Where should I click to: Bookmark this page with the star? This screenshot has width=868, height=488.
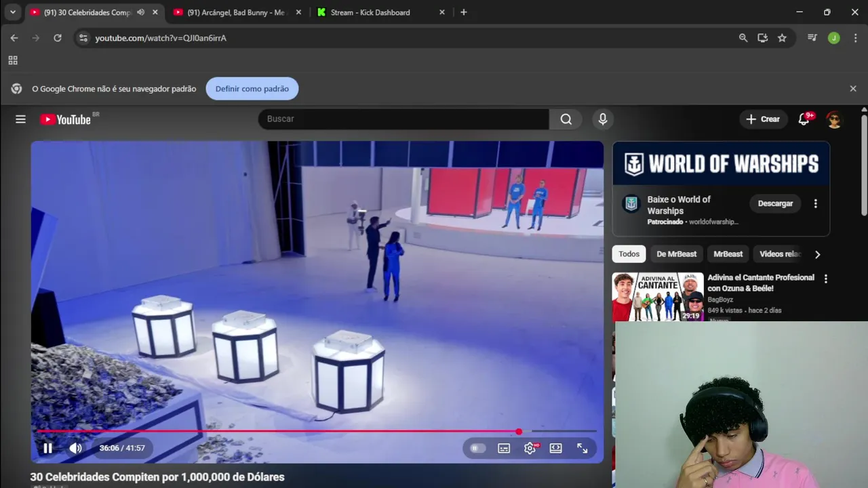pos(782,38)
